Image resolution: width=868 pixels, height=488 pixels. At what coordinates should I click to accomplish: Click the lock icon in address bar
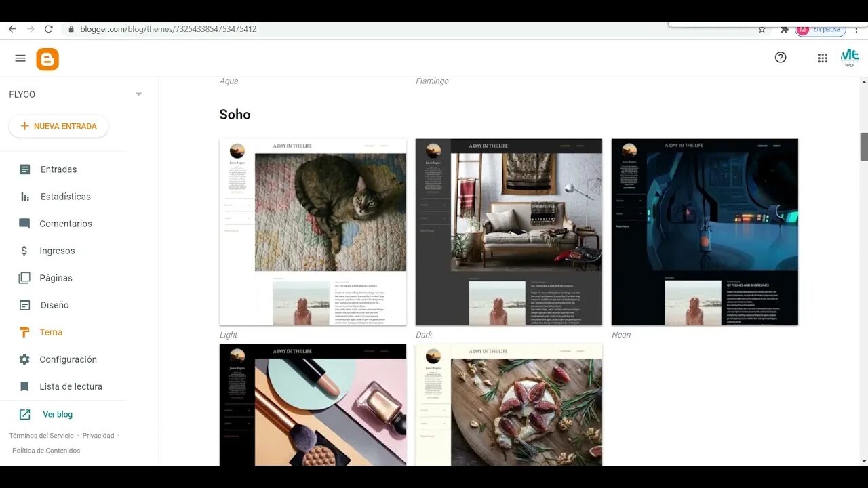click(x=71, y=30)
